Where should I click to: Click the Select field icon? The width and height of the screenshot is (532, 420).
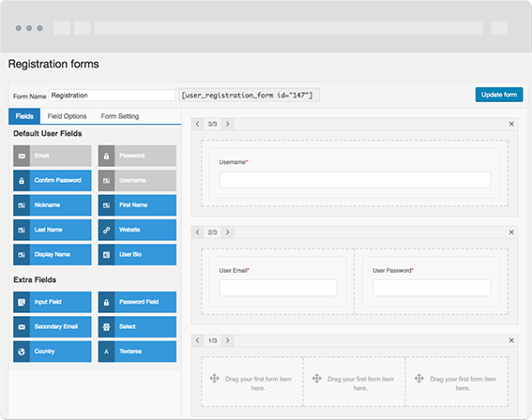coord(107,327)
